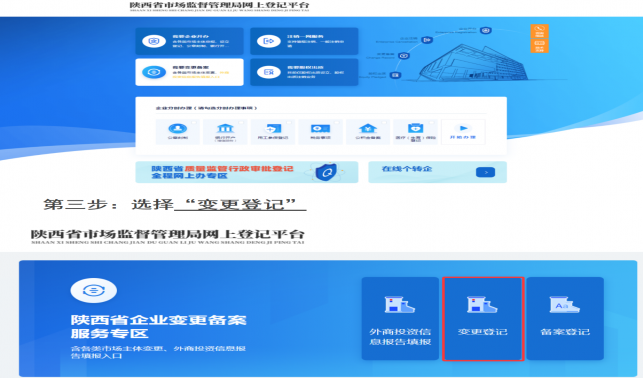
Task: Click the shield icon on quality banner
Action: pyautogui.click(x=326, y=172)
